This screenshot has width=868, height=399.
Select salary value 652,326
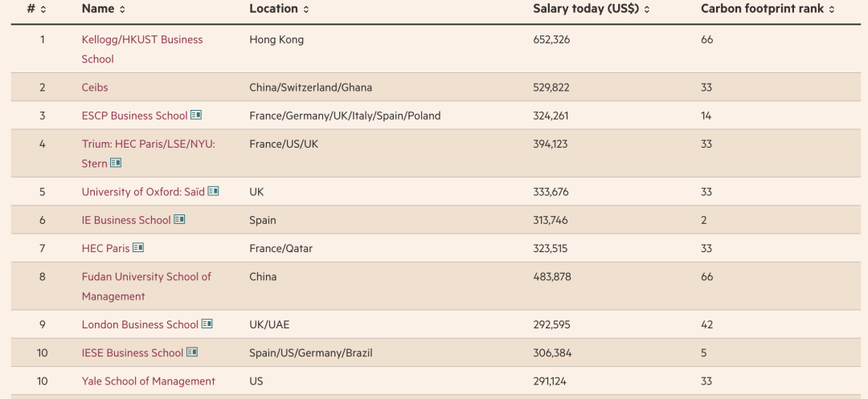click(551, 39)
